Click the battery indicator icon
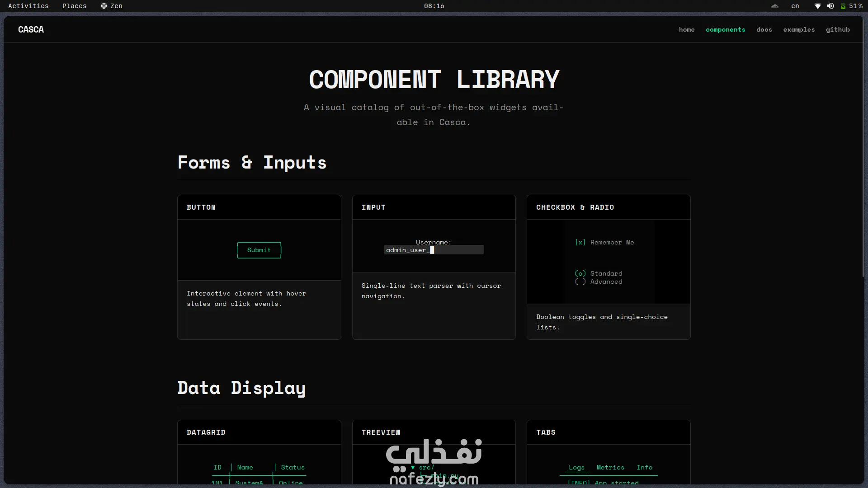Screen dimensions: 868x488 click(843, 6)
